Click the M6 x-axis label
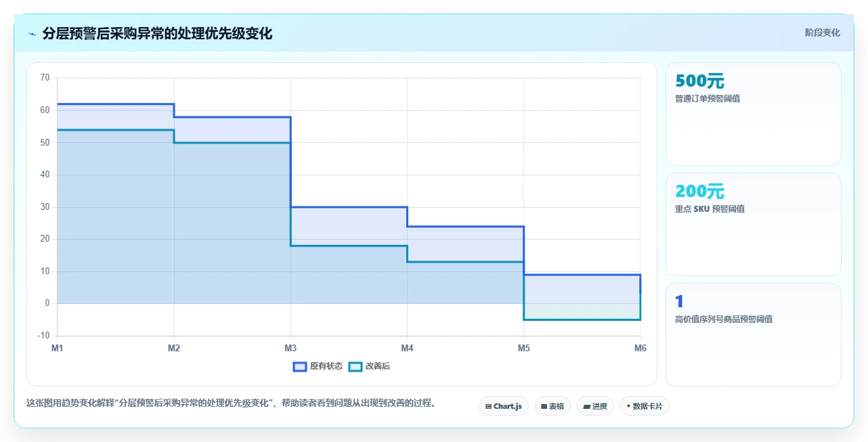The image size is (868, 442). [x=640, y=349]
